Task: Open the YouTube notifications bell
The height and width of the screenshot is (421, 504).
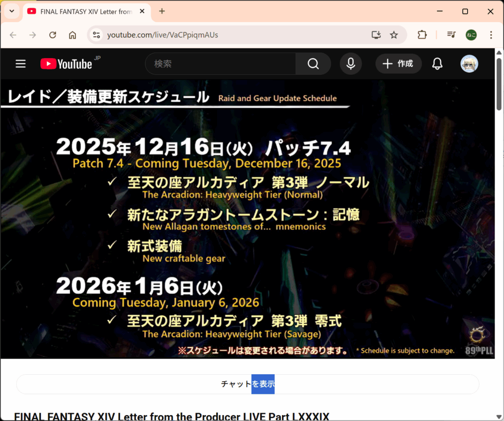Action: coord(437,64)
